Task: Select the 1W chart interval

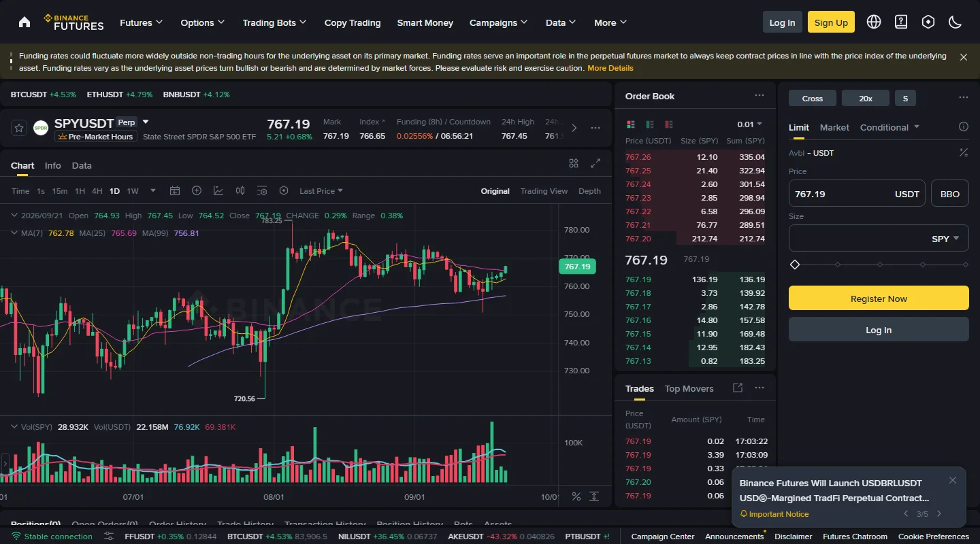Action: (x=133, y=191)
